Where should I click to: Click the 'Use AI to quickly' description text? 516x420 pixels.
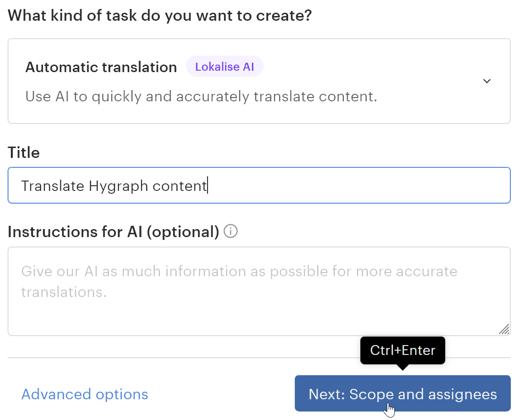(x=201, y=97)
